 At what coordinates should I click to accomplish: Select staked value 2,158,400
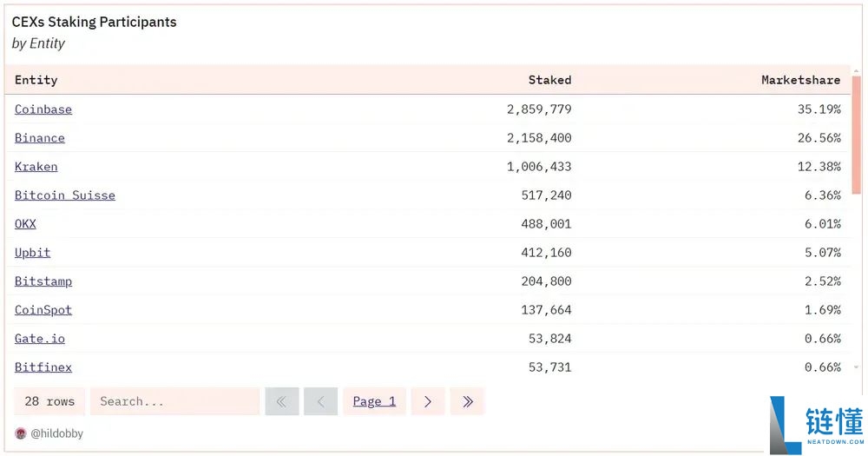click(539, 138)
